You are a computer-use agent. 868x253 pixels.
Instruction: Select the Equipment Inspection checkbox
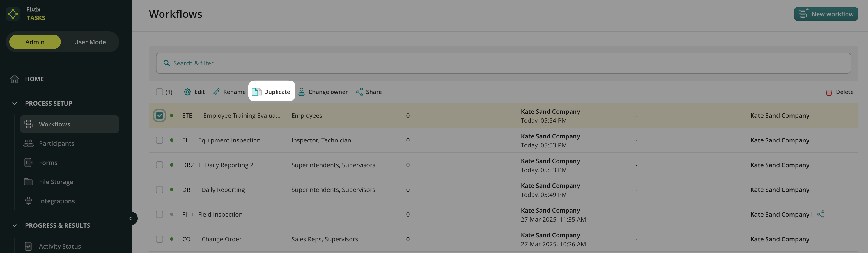tap(160, 140)
